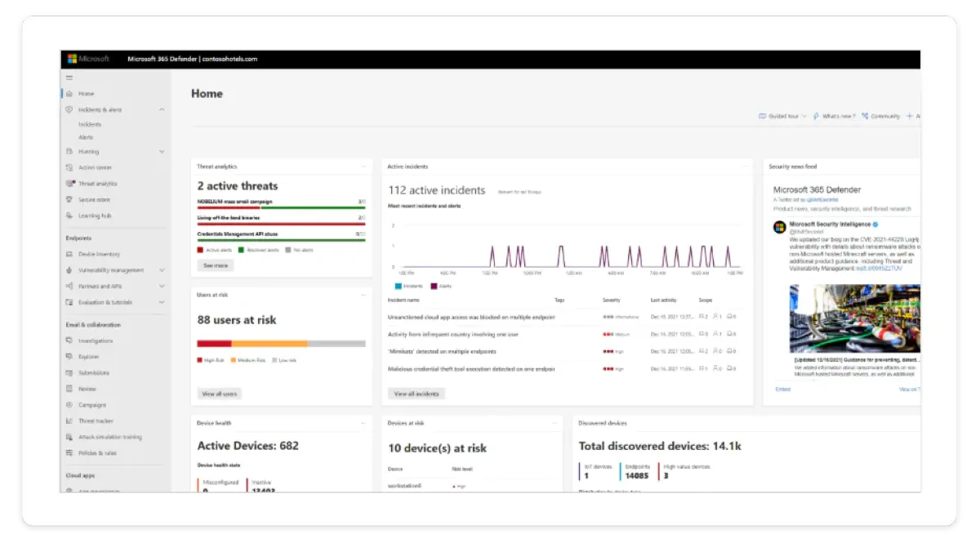Open Device inventory from sidebar
The height and width of the screenshot is (543, 980).
coord(99,254)
